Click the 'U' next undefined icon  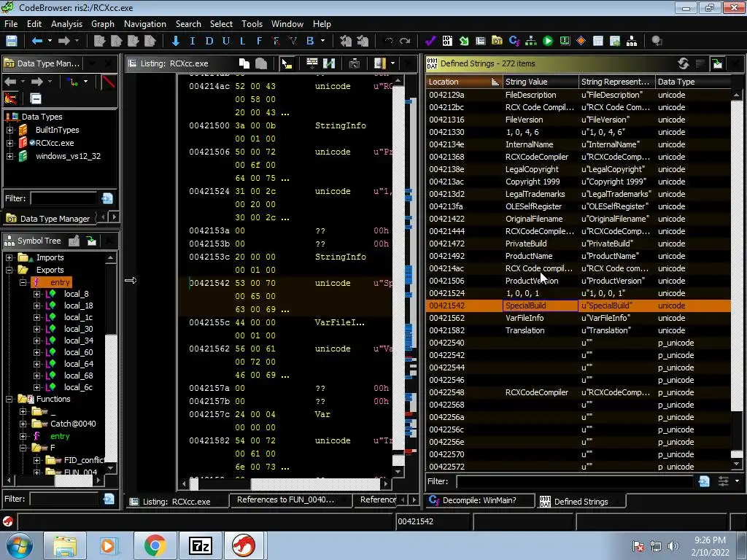[x=226, y=41]
